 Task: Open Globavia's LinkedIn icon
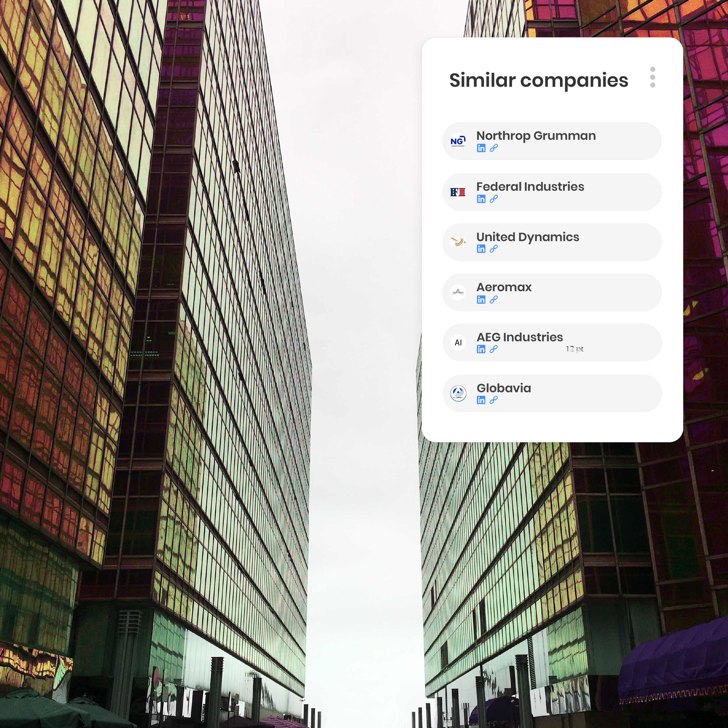tap(481, 400)
